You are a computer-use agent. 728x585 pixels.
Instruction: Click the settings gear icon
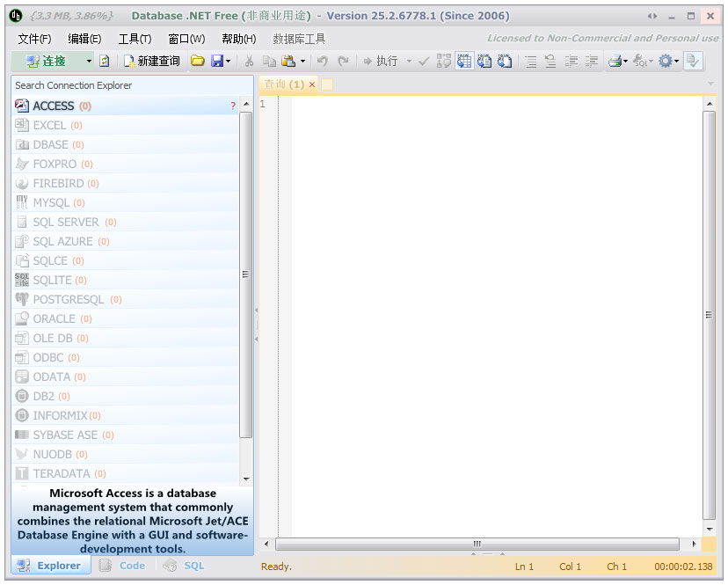666,61
